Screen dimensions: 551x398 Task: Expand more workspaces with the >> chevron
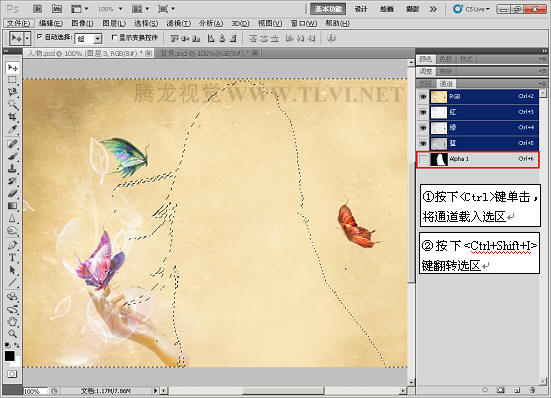433,9
